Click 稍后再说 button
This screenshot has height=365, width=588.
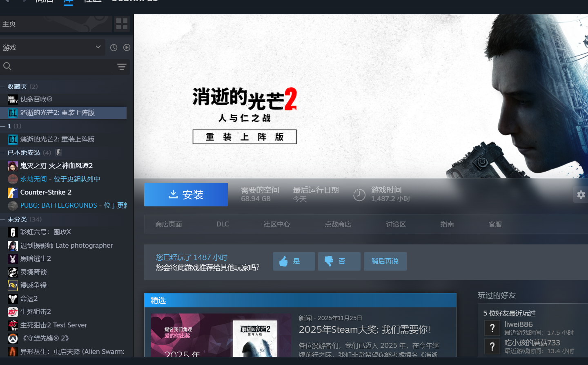pos(385,261)
